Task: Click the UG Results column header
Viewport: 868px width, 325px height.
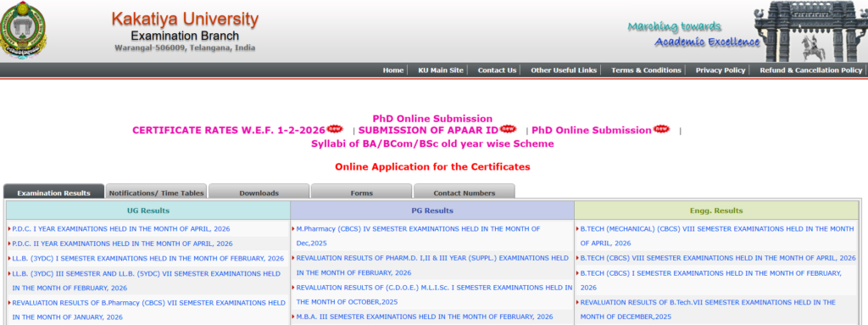Action: point(148,210)
